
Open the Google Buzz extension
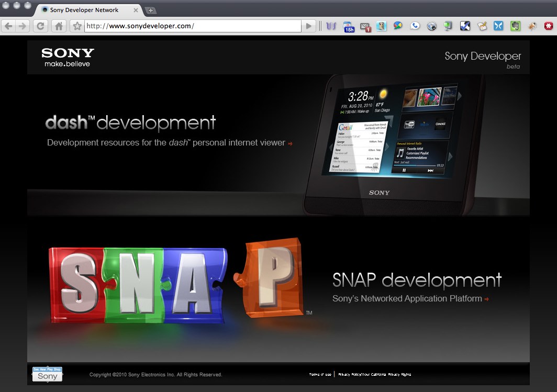point(398,26)
